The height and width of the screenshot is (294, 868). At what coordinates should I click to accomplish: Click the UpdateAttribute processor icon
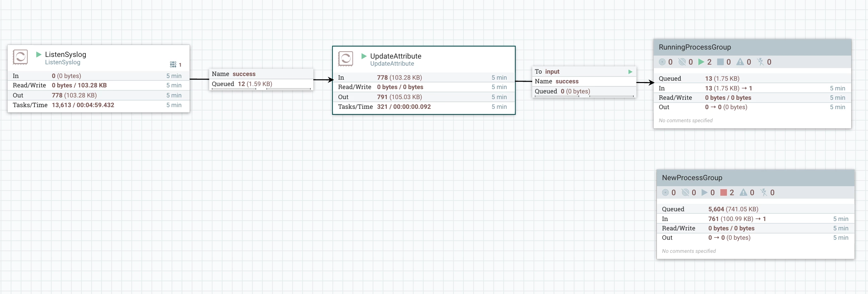click(x=346, y=59)
